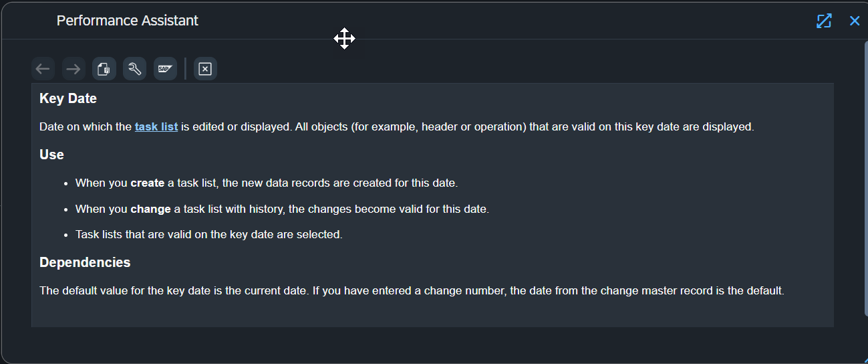
Task: Click the empty area below Dependencies text
Action: [432, 313]
